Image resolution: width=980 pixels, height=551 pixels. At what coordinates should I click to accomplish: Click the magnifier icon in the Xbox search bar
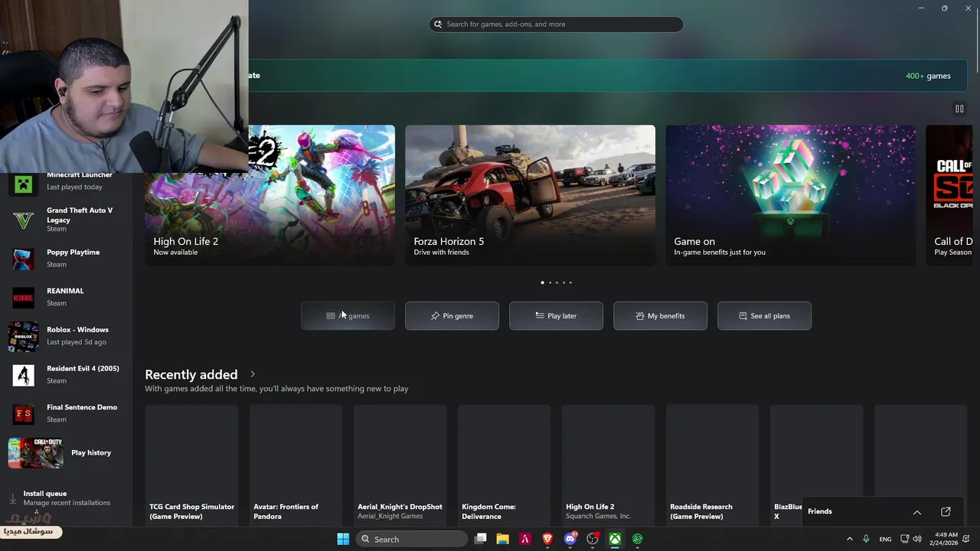coord(438,24)
